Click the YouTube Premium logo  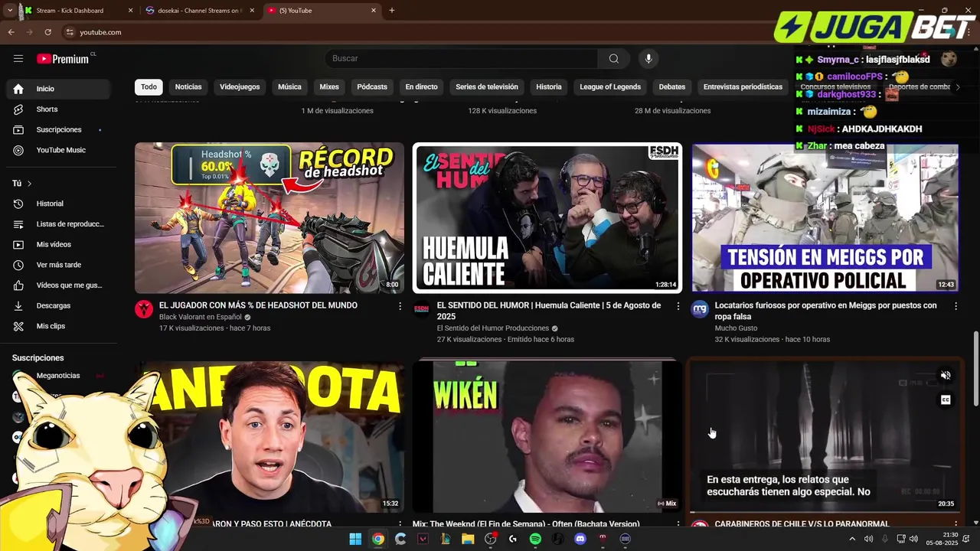(x=64, y=58)
